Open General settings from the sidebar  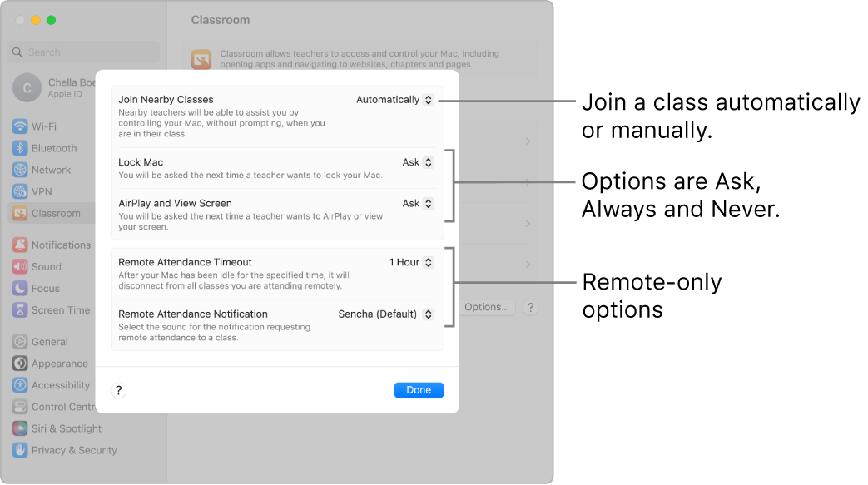[x=52, y=342]
